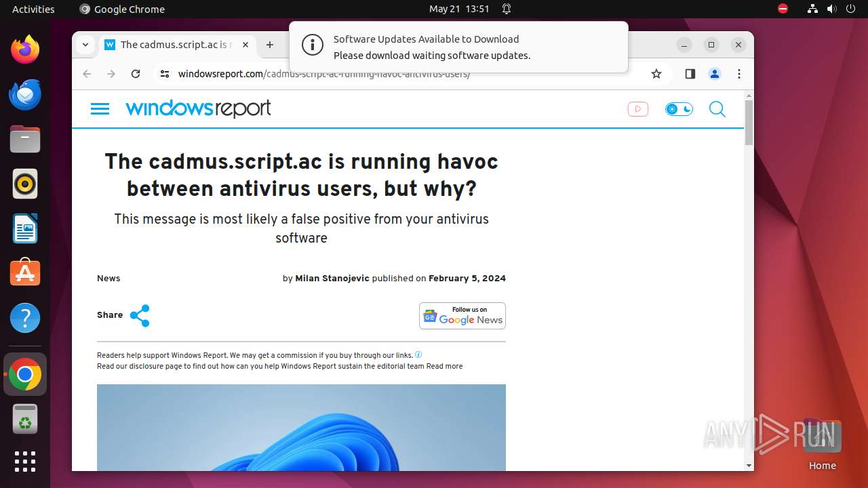Click the notification bell icon in top bar
Viewport: 868px width, 488px height.
click(507, 9)
